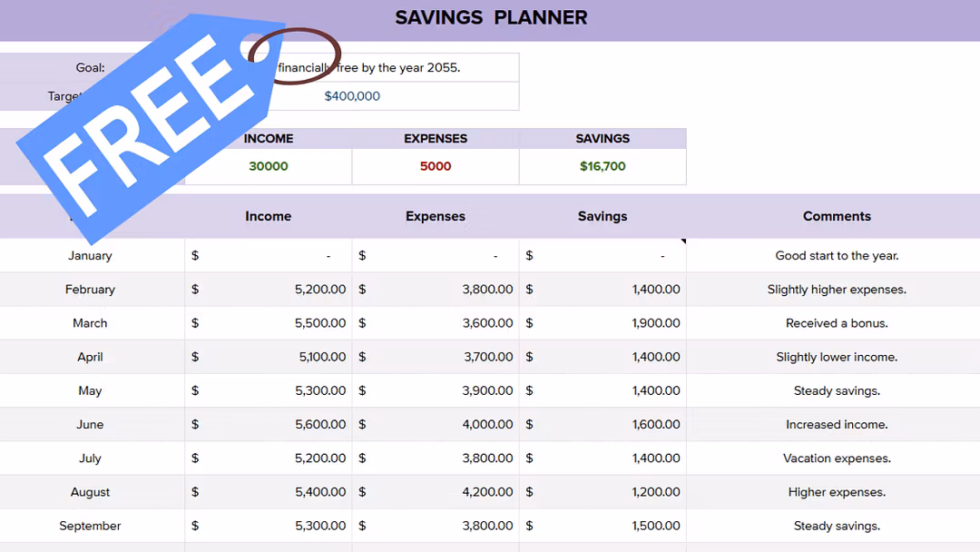
Task: Select the "Vacation expenses." comment cell
Action: pos(837,458)
